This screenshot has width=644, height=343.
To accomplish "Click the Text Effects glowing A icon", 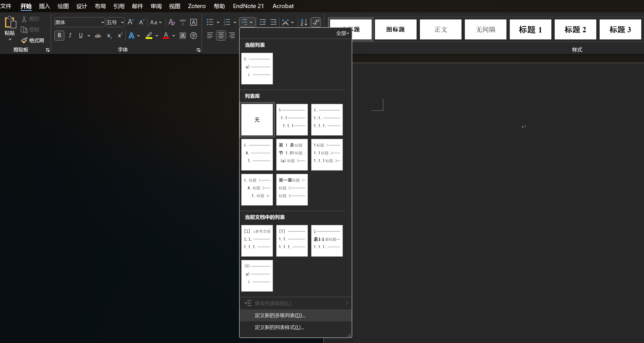I will click(x=131, y=36).
